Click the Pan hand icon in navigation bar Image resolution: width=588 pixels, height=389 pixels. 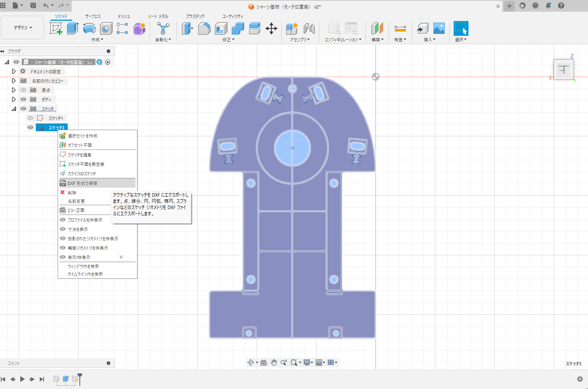click(274, 363)
